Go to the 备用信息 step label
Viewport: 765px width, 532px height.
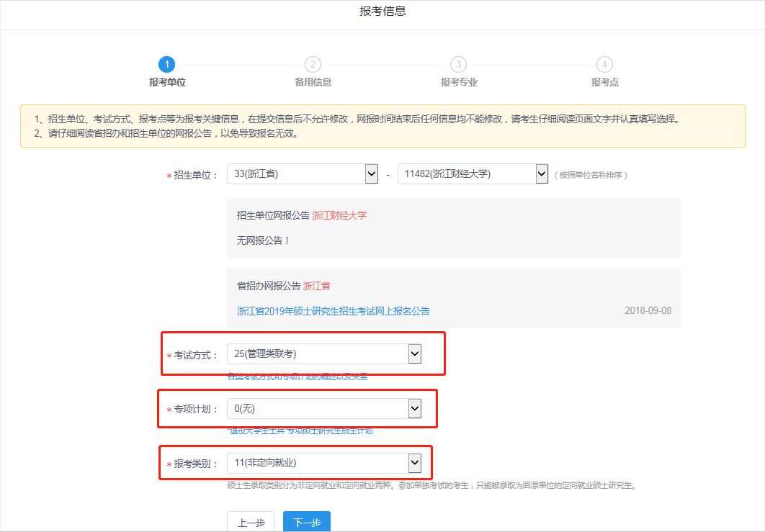click(x=313, y=82)
